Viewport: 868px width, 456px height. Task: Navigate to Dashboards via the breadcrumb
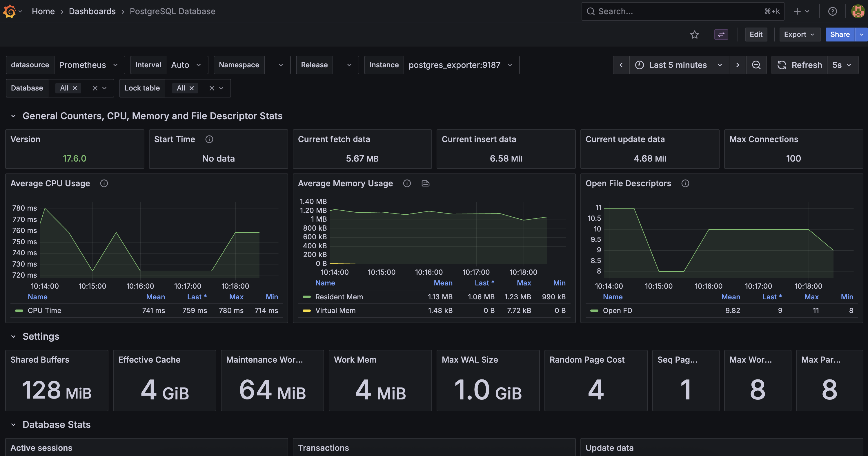[x=92, y=11]
